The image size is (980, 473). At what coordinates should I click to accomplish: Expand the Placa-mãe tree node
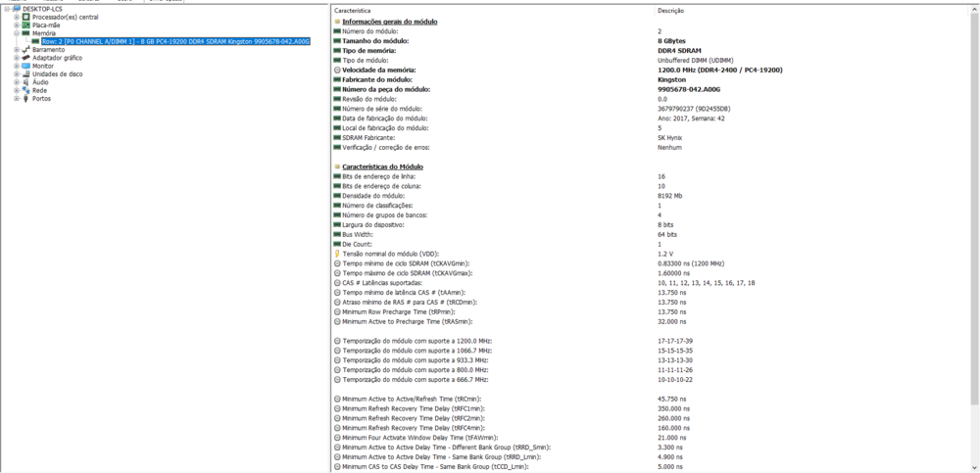pos(16,24)
